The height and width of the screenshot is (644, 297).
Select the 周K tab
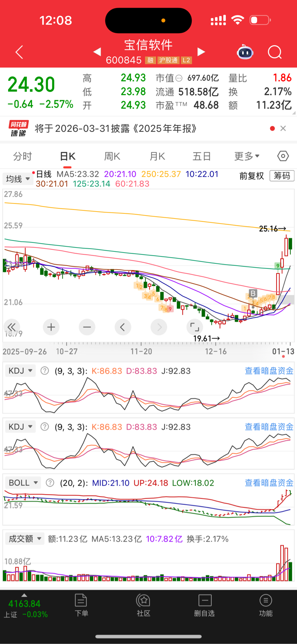coord(112,156)
